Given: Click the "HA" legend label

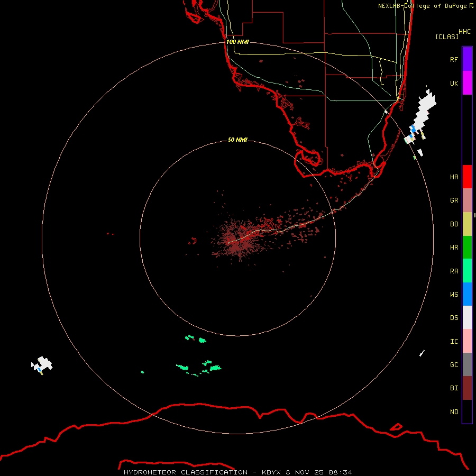Looking at the screenshot, I should tap(454, 177).
